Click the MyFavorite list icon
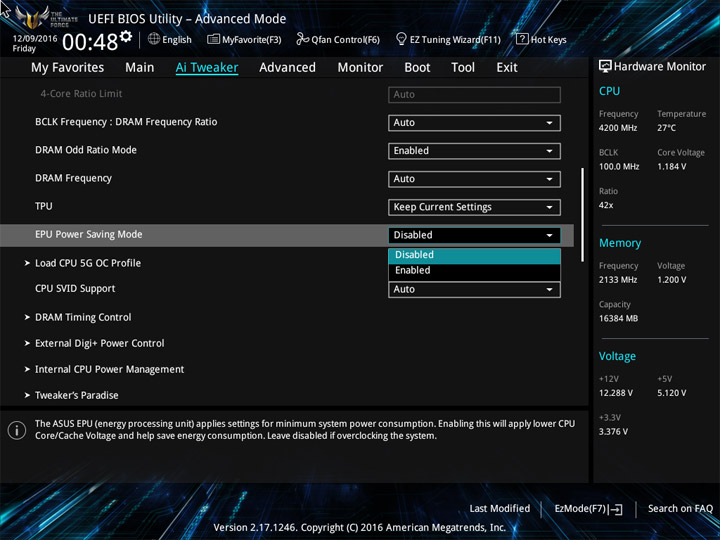Image resolution: width=720 pixels, height=540 pixels. 213,39
